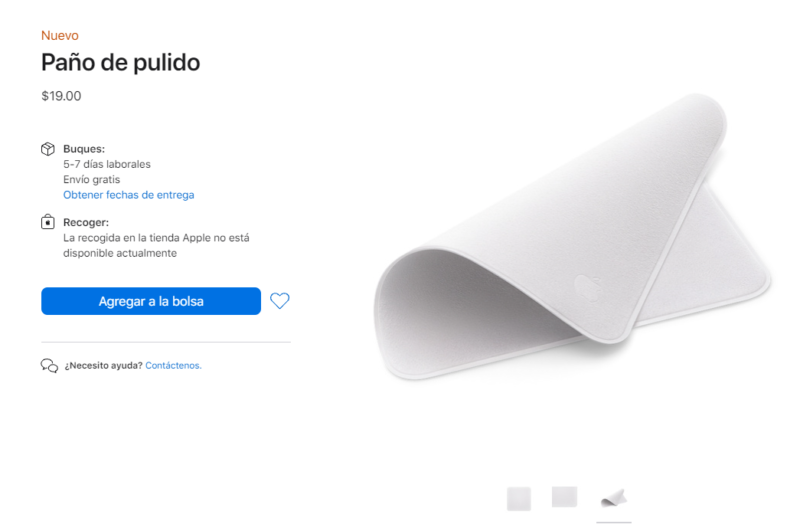The width and height of the screenshot is (800, 531).
Task: Show the first square cloth thumbnail
Action: click(x=519, y=498)
